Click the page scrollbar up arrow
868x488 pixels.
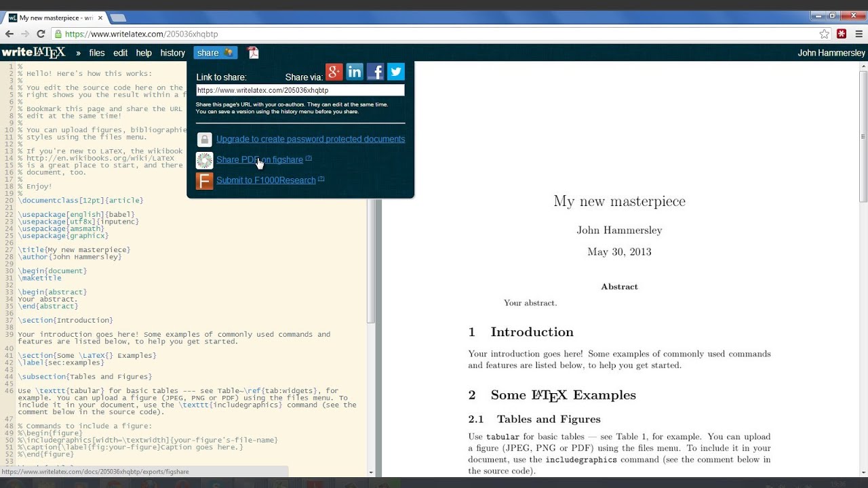[x=863, y=66]
